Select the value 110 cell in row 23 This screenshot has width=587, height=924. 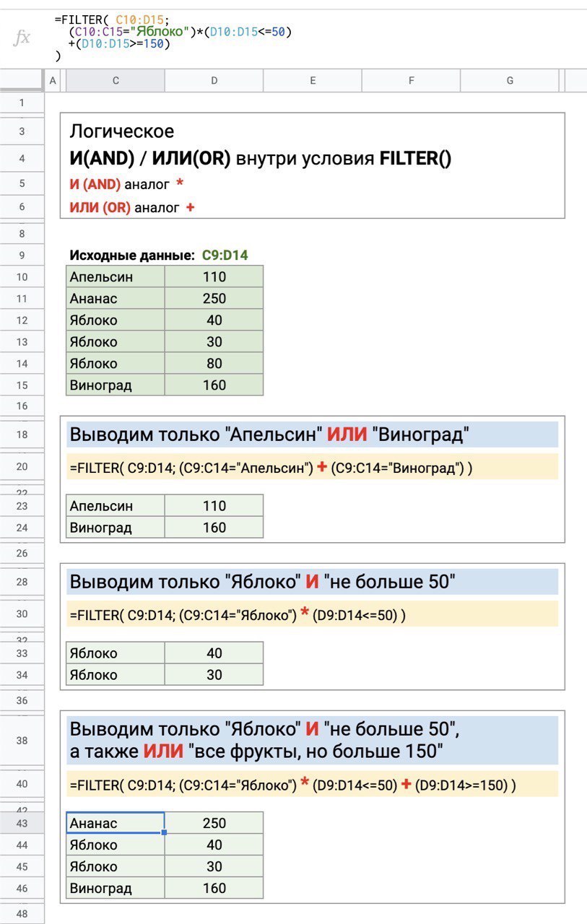coord(214,506)
